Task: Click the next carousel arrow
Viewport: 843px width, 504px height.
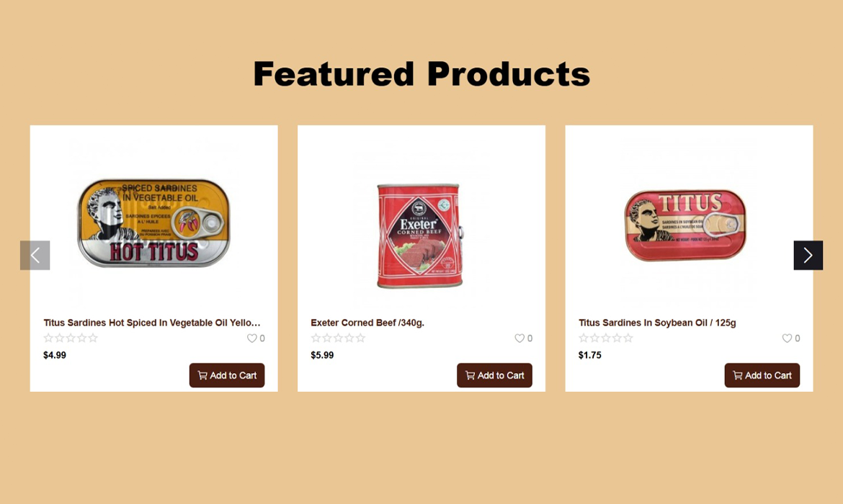Action: 808,255
